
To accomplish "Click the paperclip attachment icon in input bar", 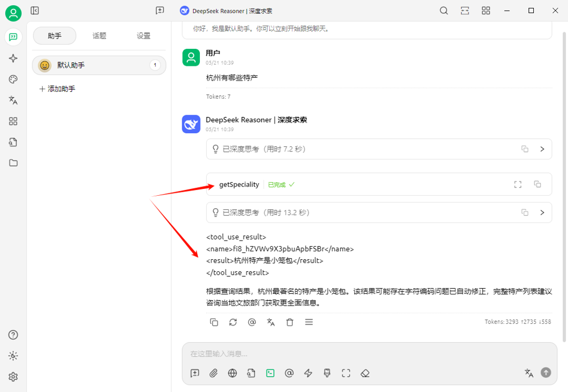I will click(214, 373).
